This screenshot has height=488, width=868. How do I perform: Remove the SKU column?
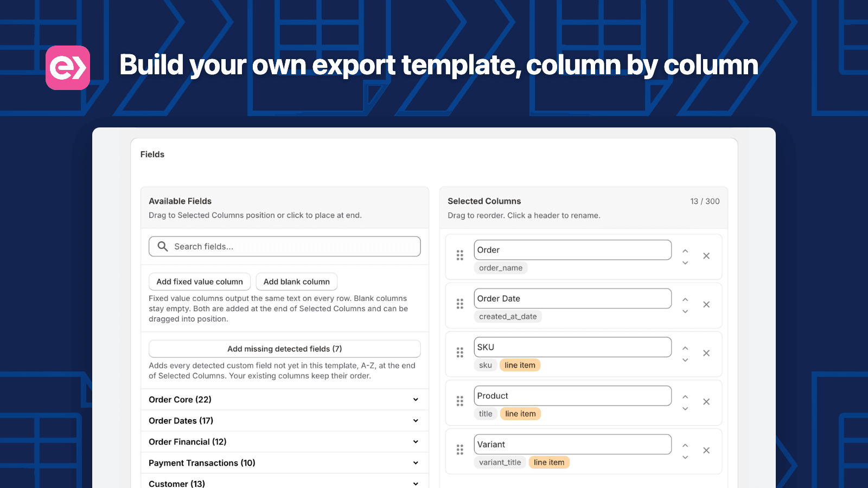(x=706, y=353)
